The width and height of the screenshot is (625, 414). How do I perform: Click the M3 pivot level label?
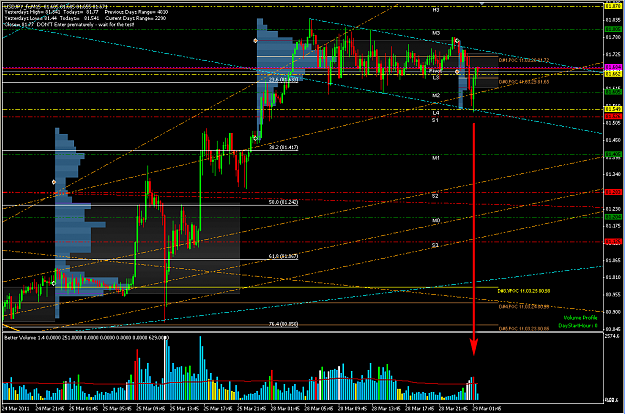coord(436,33)
